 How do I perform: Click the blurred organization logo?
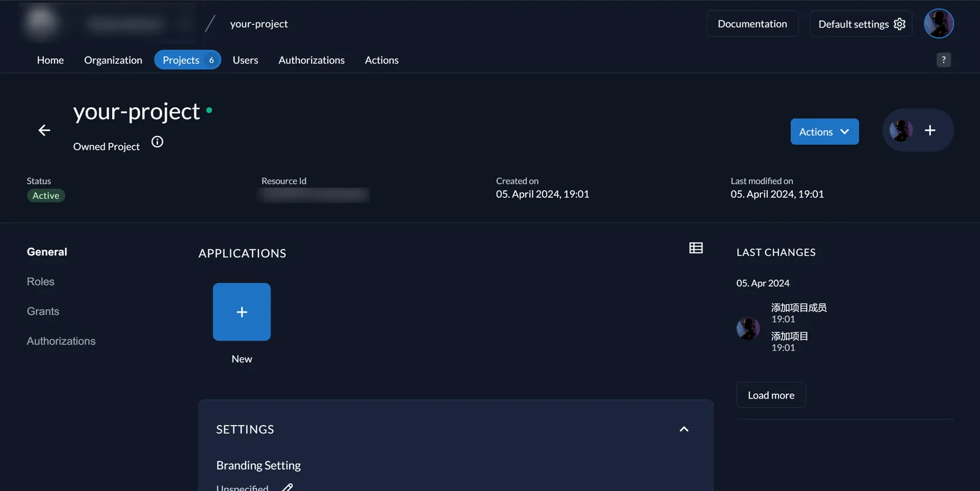41,22
